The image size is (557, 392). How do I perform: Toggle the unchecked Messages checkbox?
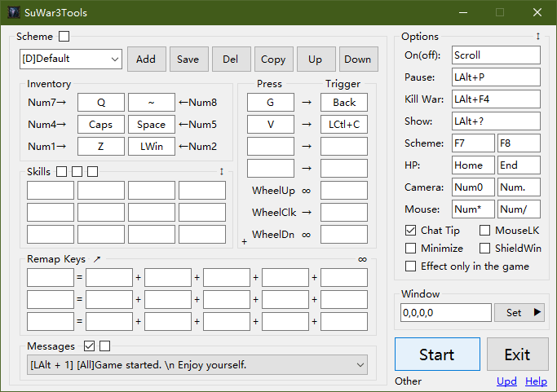[x=104, y=346]
